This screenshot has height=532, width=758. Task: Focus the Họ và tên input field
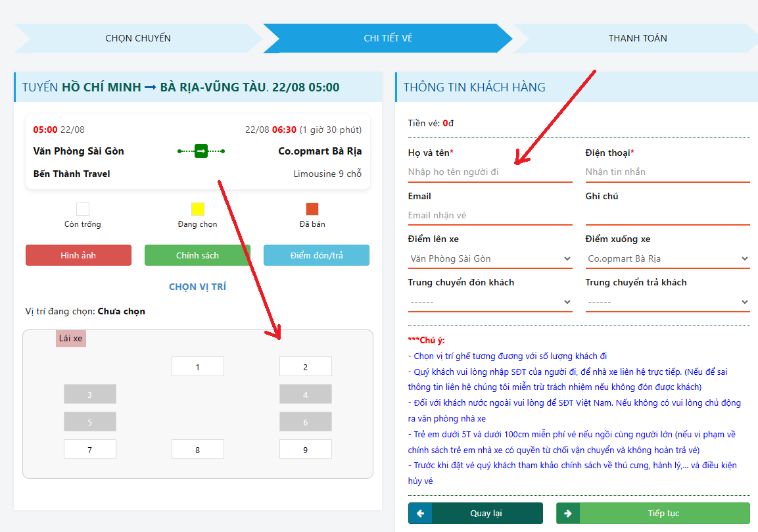click(x=490, y=172)
